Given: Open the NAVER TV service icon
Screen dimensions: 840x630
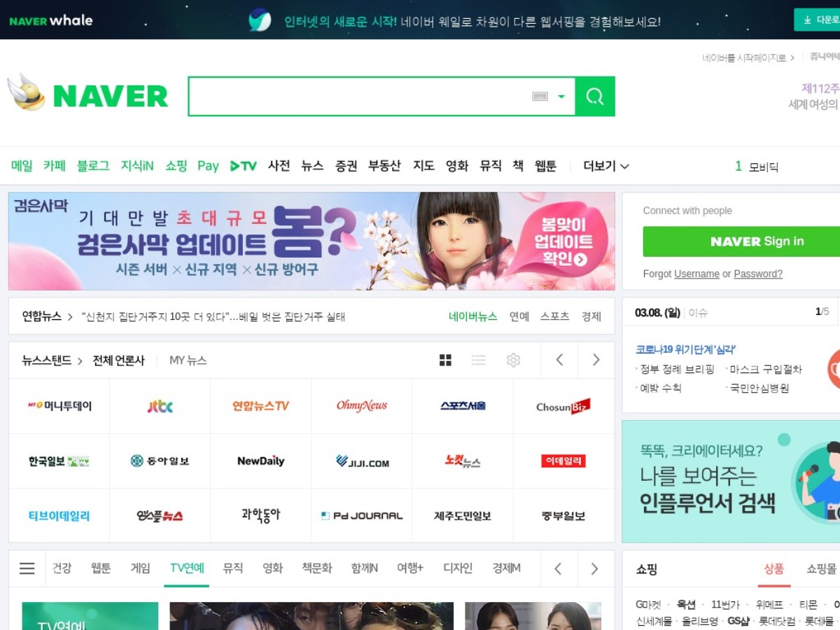Looking at the screenshot, I should click(x=244, y=166).
